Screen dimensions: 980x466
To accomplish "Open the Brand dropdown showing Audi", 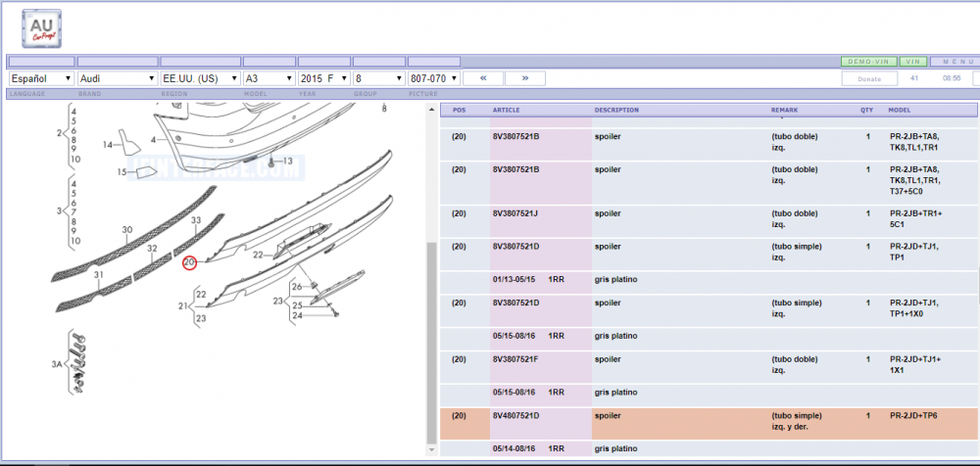I will coord(117,78).
